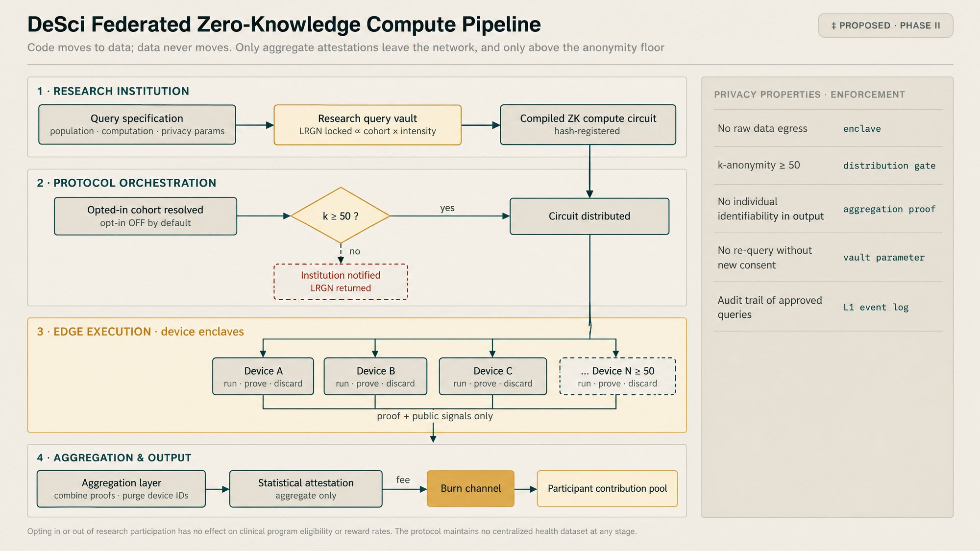Image resolution: width=980 pixels, height=551 pixels.
Task: Click the Research query vault node
Action: pos(367,125)
